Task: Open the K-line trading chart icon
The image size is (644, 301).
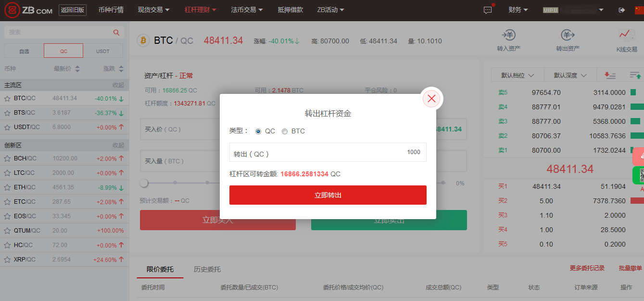Action: pos(626,35)
